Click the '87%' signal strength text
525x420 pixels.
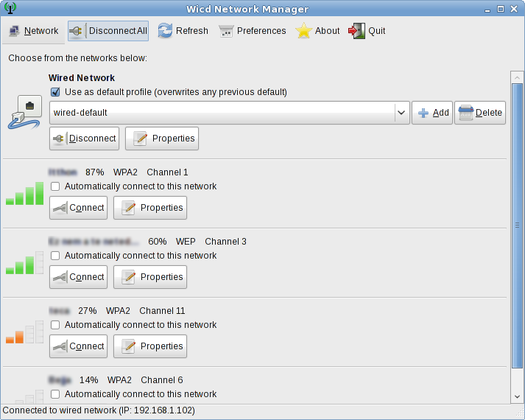pyautogui.click(x=94, y=172)
